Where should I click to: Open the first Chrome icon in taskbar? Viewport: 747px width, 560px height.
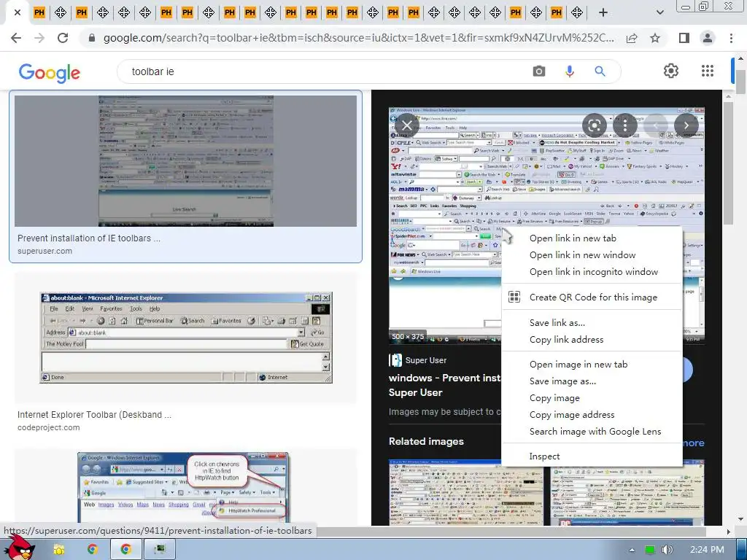pos(92,550)
